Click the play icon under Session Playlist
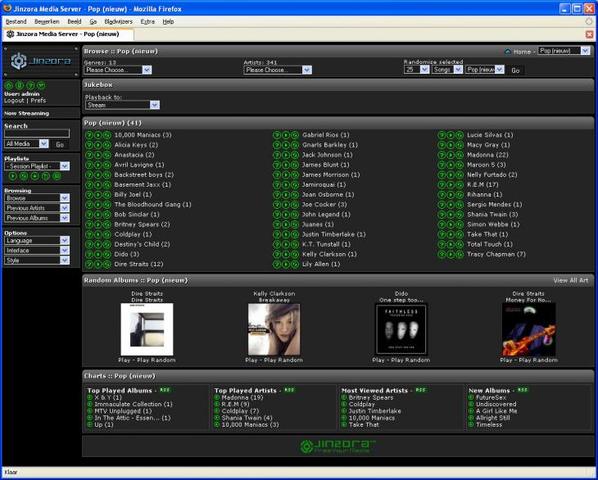 pyautogui.click(x=13, y=176)
